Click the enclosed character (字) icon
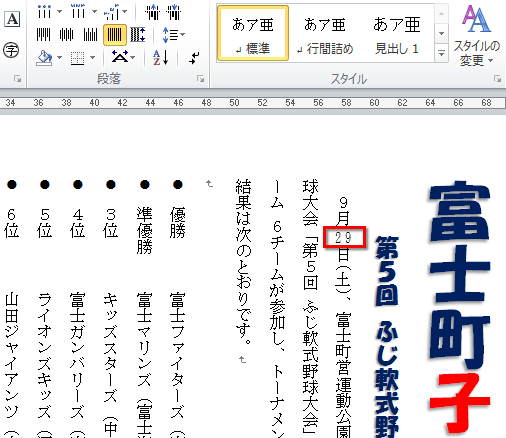506x438 pixels. click(11, 50)
